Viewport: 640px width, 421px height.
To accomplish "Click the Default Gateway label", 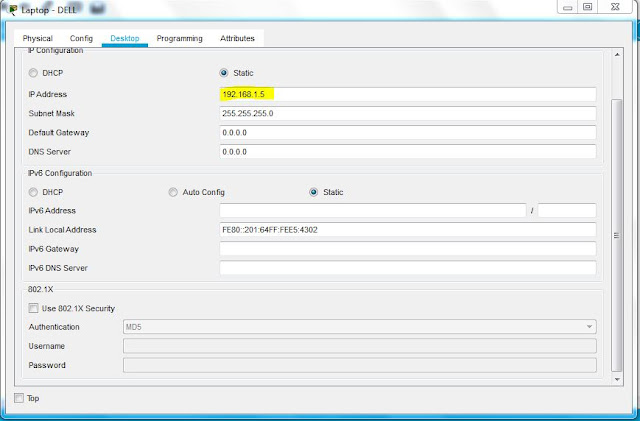I will (58, 133).
